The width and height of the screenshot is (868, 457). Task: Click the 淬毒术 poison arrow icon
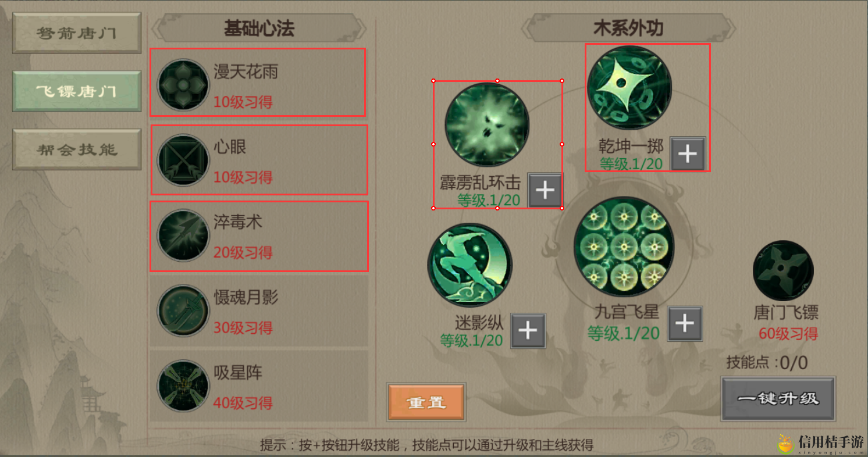tap(183, 235)
